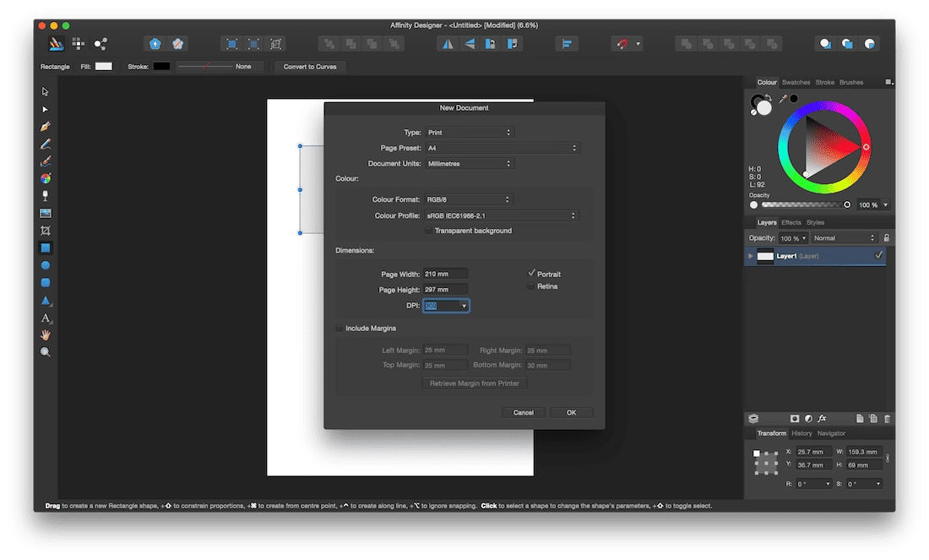Select the Node tool
Screen dimensions: 929x560
[x=45, y=110]
